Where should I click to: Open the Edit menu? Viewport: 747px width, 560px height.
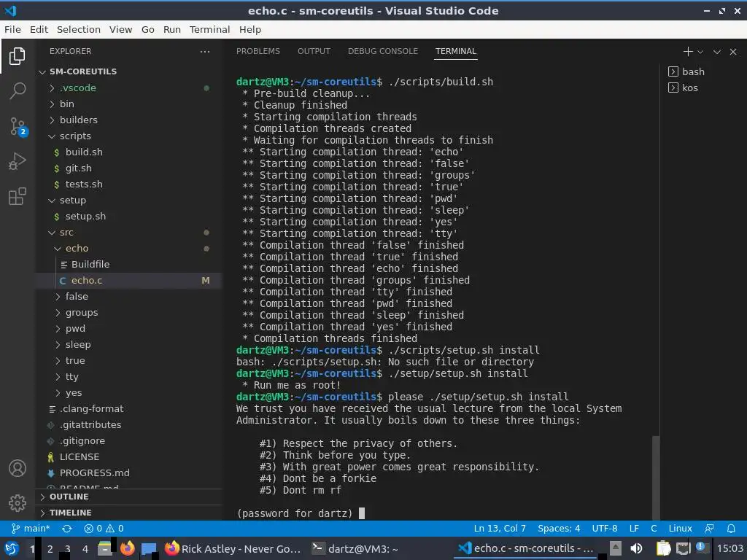39,29
